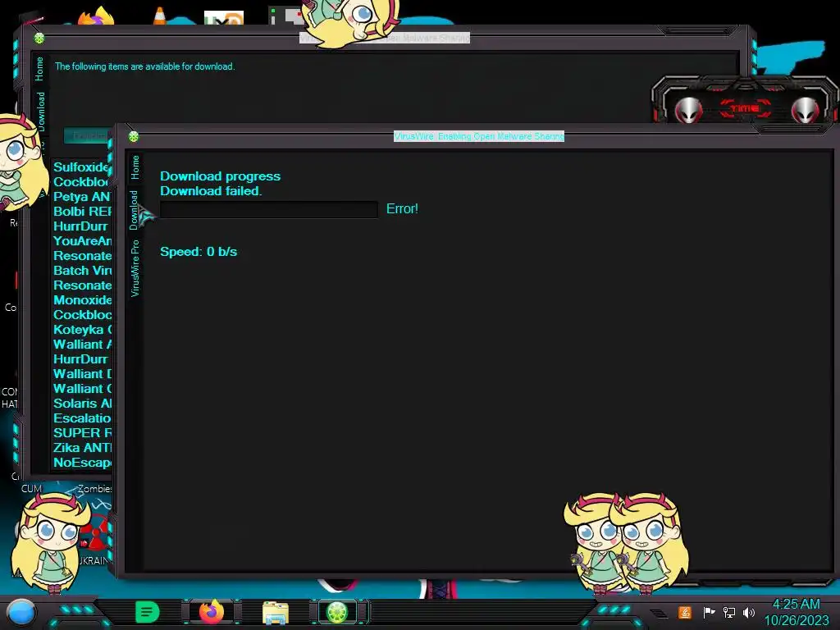840x630 pixels.
Task: Click the 'Download failed.' status text
Action: (x=211, y=191)
